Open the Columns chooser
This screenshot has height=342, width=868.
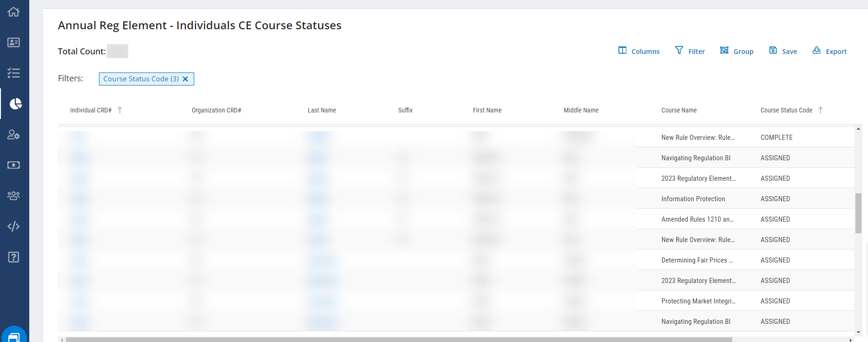[x=639, y=51]
